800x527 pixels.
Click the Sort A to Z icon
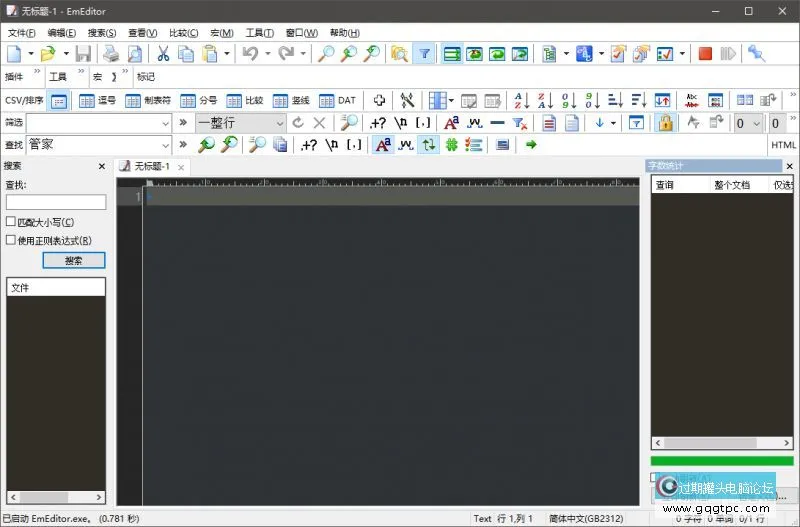(520, 100)
